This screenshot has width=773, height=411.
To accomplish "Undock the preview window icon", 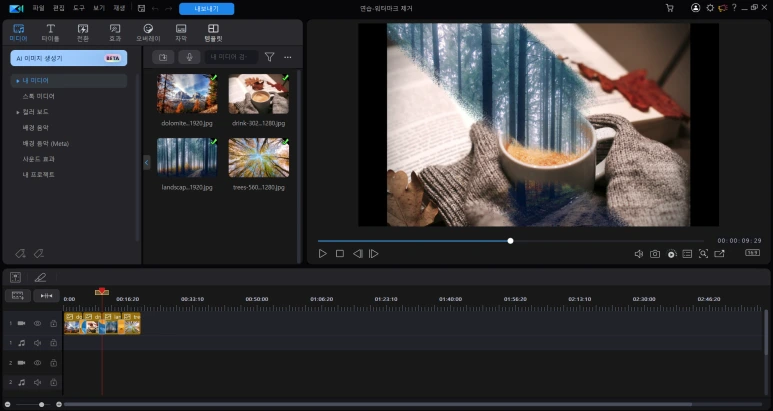I will coord(720,254).
